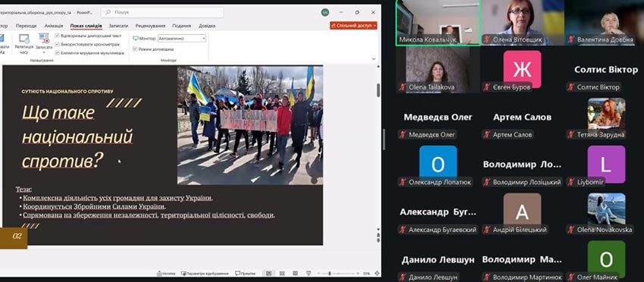Go to previous slide using double-arrow button
This screenshot has height=282, width=644.
pos(378,234)
